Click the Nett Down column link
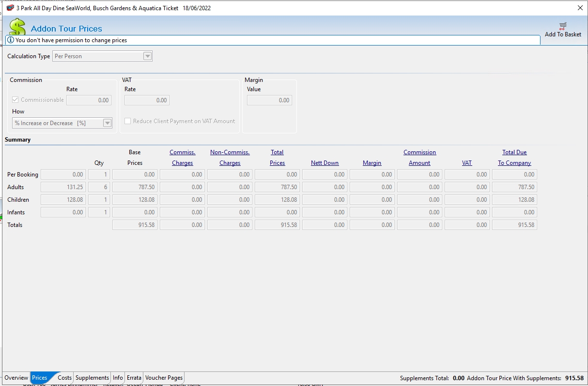588x386 pixels. point(325,163)
